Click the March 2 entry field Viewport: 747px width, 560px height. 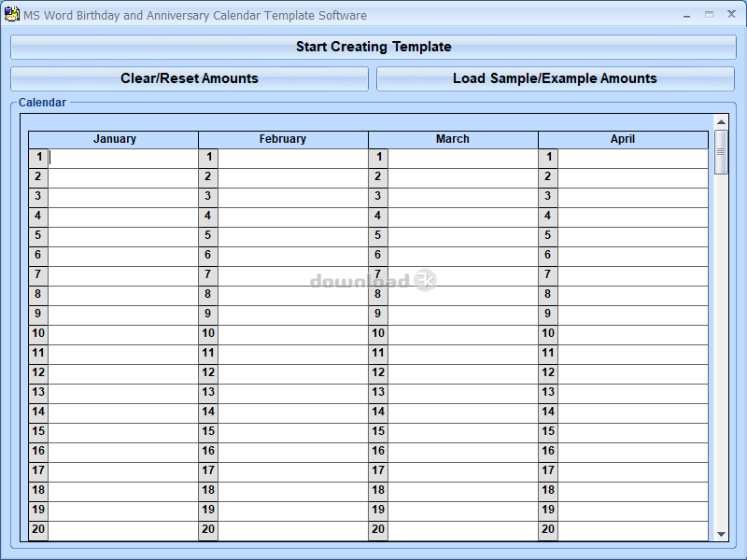tap(463, 178)
